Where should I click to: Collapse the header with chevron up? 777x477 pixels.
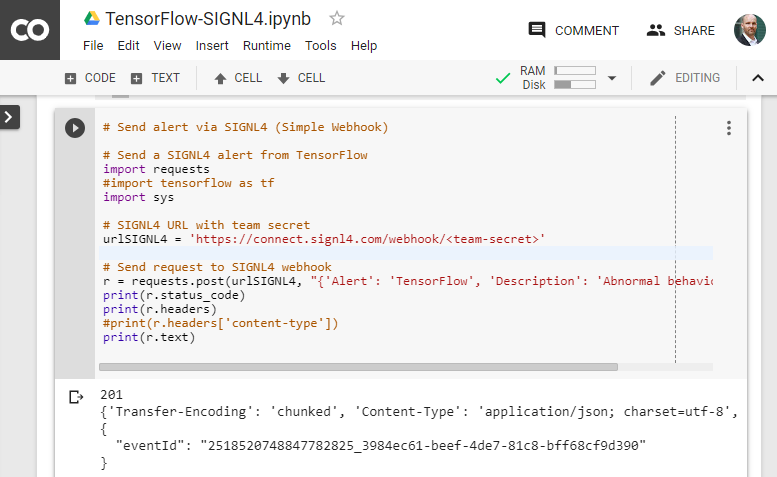click(x=758, y=78)
